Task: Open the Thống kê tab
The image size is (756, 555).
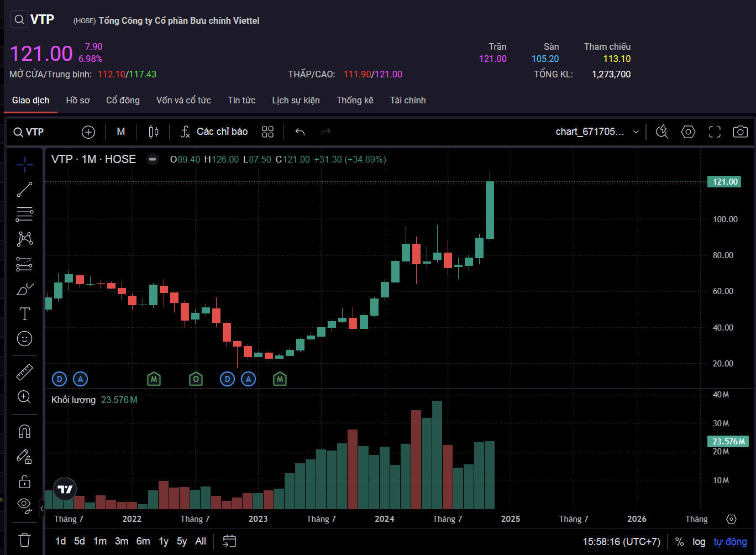Action: coord(355,100)
